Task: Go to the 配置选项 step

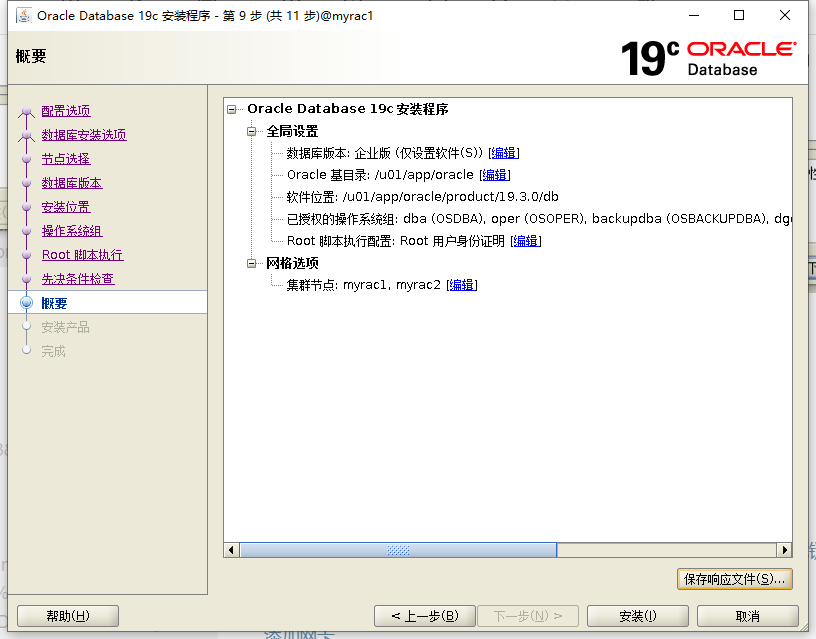Action: pyautogui.click(x=66, y=111)
